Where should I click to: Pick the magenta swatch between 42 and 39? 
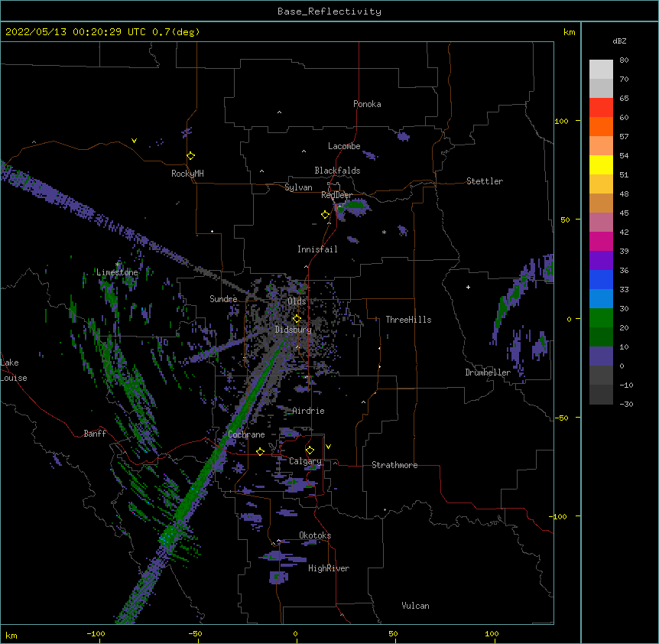point(601,241)
